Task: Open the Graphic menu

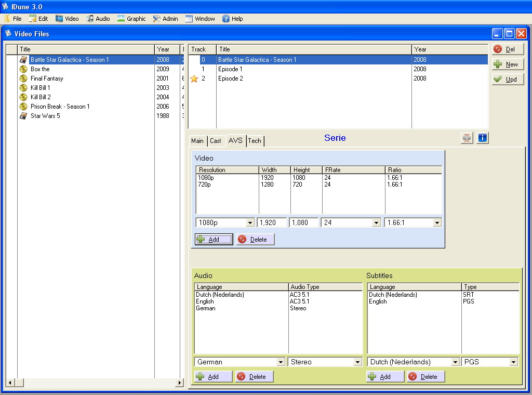Action: [131, 19]
